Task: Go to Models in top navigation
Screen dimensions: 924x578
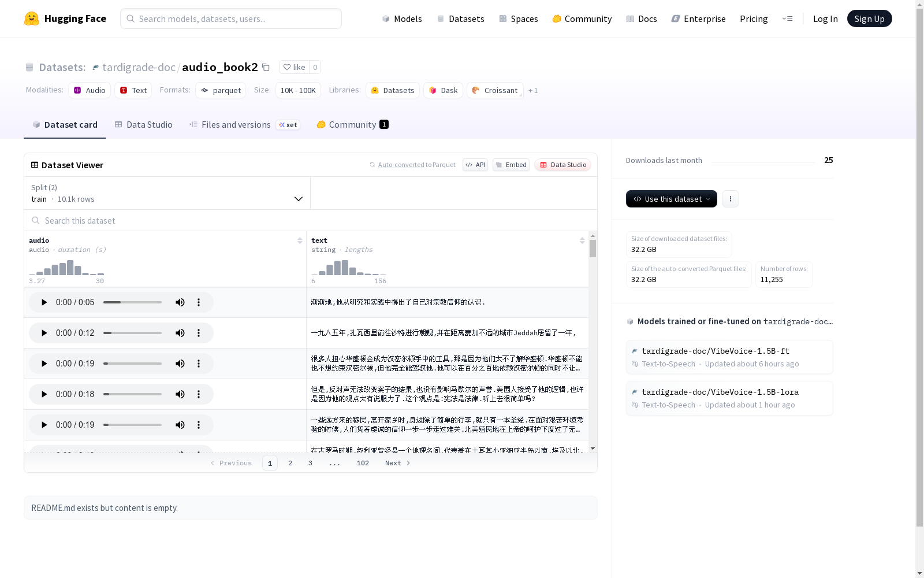Action: [402, 18]
